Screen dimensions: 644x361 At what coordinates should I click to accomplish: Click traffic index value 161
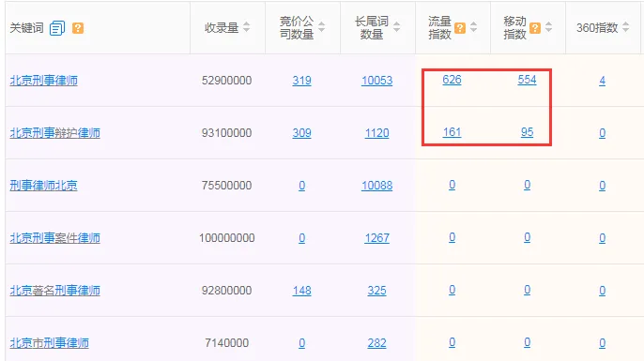coord(452,132)
